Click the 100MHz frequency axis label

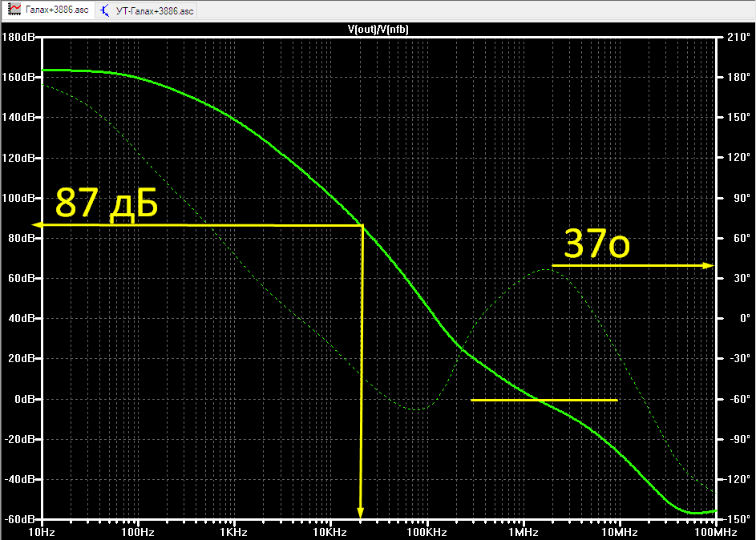coord(715,532)
